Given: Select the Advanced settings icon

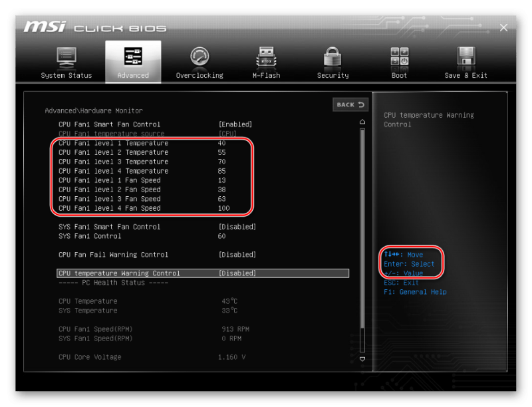Looking at the screenshot, I should [x=133, y=57].
